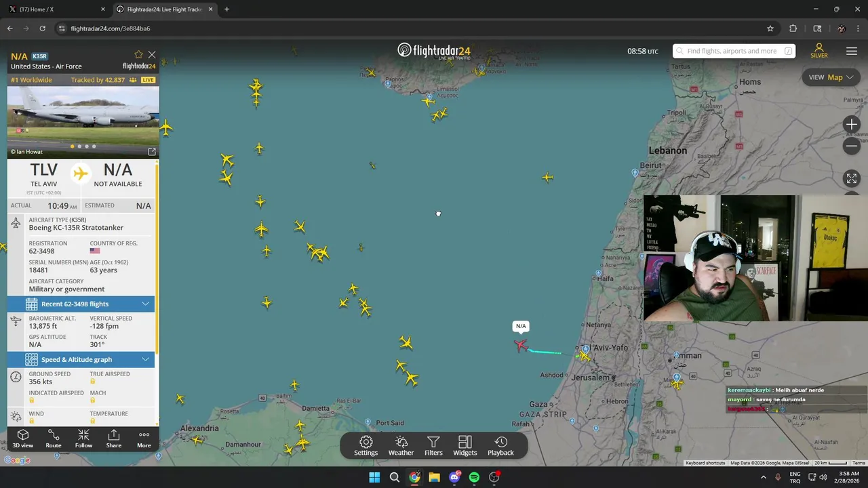Viewport: 868px width, 488px height.
Task: Reload the page
Action: coord(42,28)
